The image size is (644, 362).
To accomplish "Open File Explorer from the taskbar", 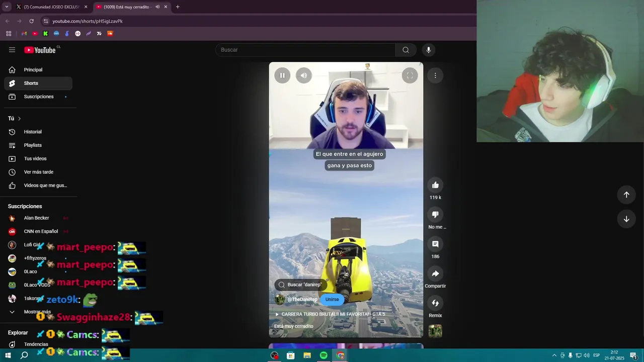I will 307,355.
